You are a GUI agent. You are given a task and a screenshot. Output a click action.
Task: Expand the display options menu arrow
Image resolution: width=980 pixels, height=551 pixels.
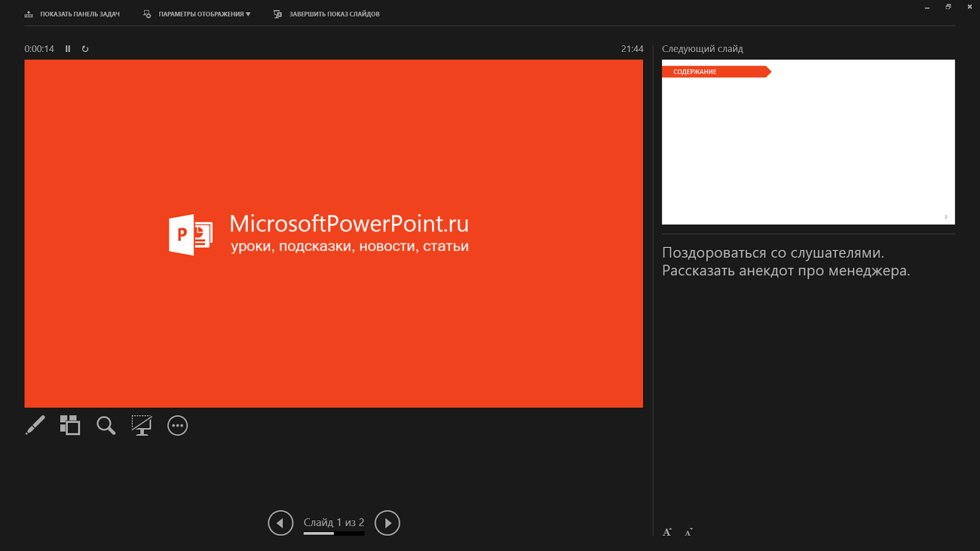247,13
